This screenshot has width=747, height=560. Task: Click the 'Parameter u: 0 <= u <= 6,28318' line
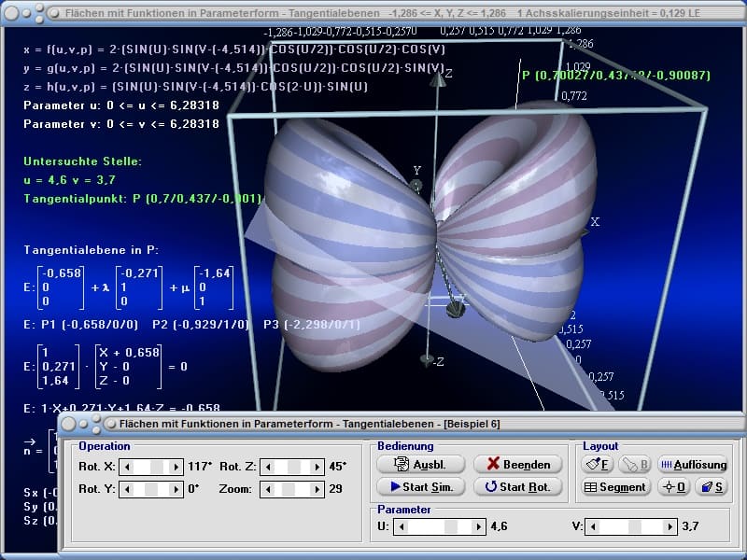121,105
